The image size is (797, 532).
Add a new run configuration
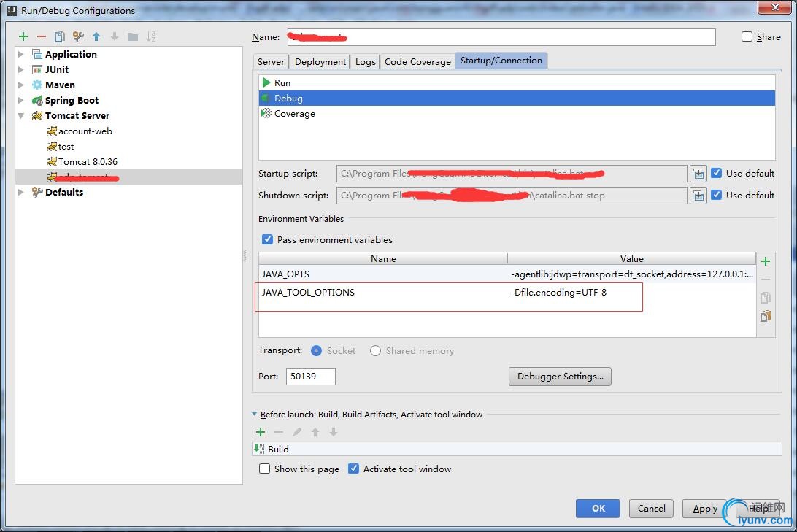tap(23, 36)
